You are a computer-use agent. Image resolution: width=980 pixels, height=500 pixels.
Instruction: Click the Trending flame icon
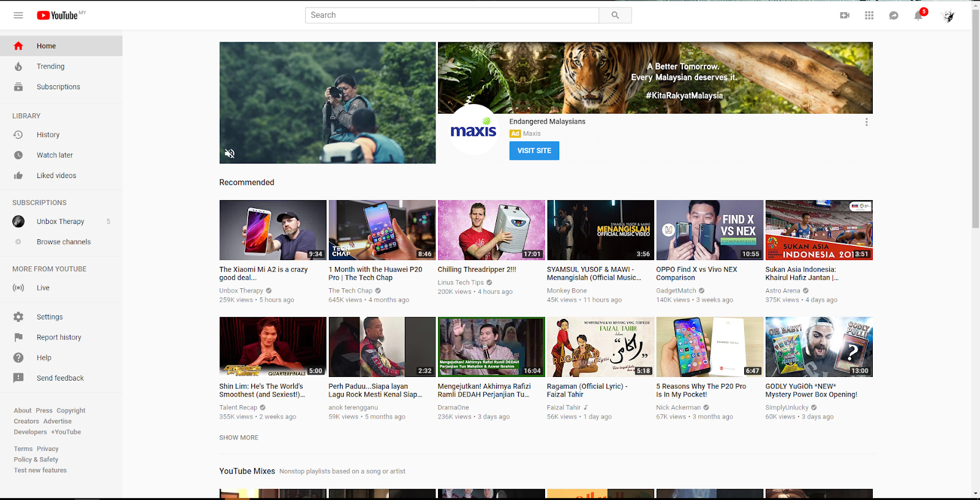point(18,66)
